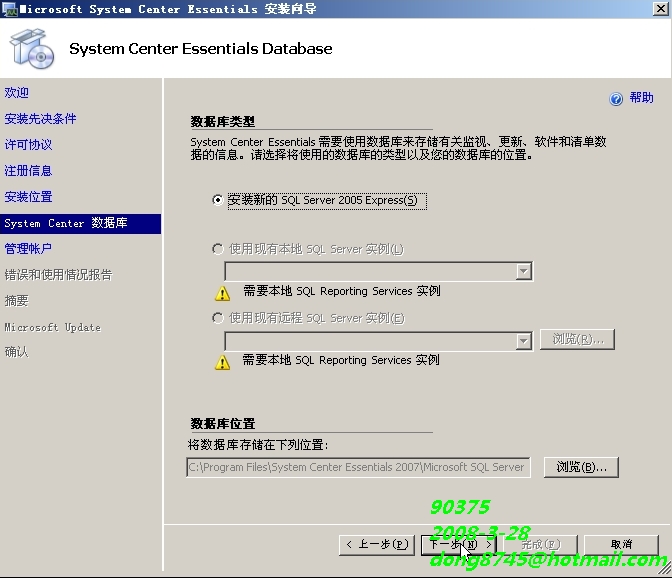Click the System Center Essentials Database title
Image resolution: width=672 pixels, height=578 pixels.
(x=201, y=49)
